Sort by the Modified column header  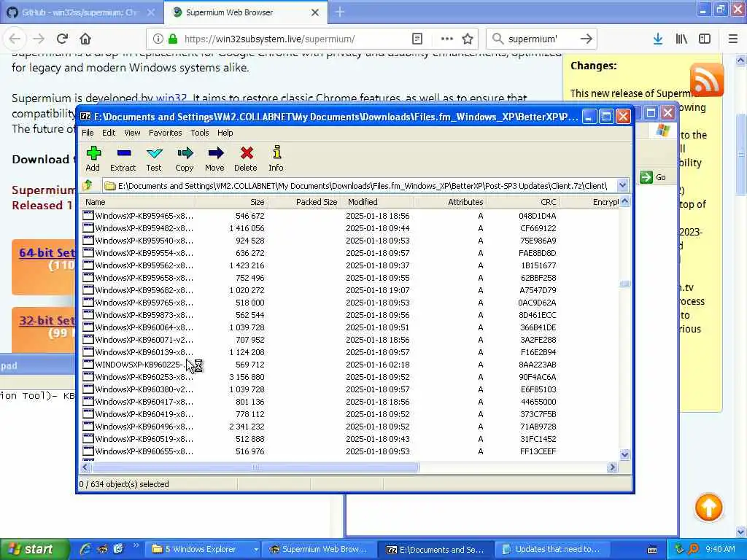pos(379,202)
